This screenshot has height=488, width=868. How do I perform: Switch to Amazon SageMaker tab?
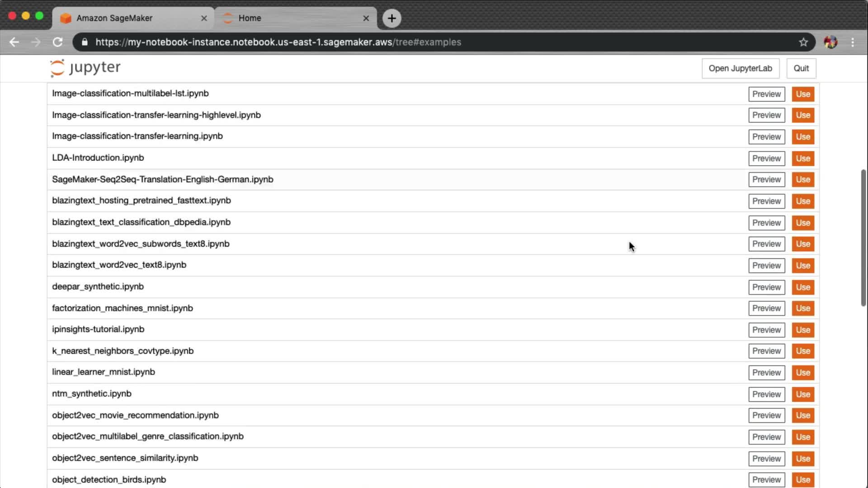[127, 18]
